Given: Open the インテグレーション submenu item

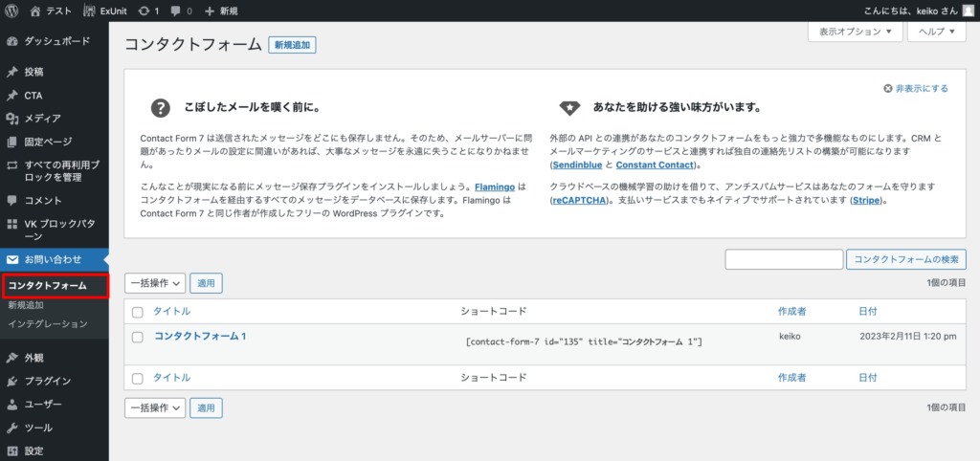Looking at the screenshot, I should pyautogui.click(x=48, y=324).
